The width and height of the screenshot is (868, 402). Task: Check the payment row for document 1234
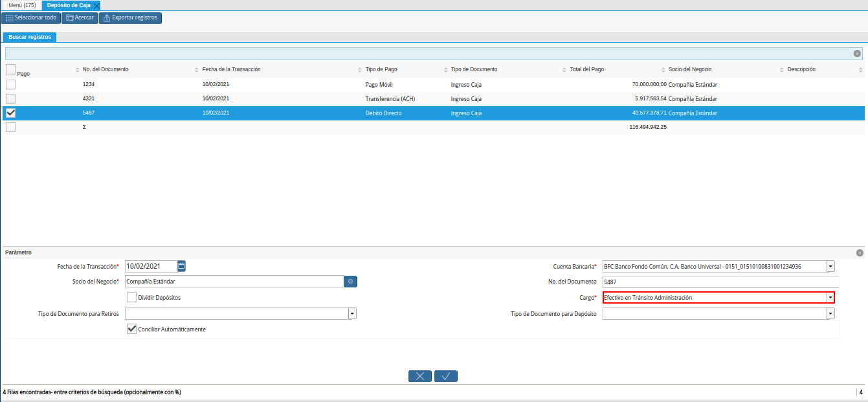click(x=10, y=84)
